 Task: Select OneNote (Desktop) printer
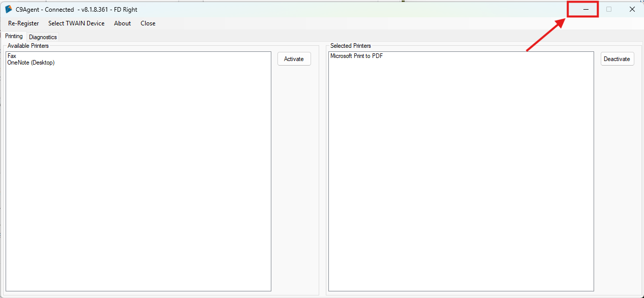[x=31, y=63]
